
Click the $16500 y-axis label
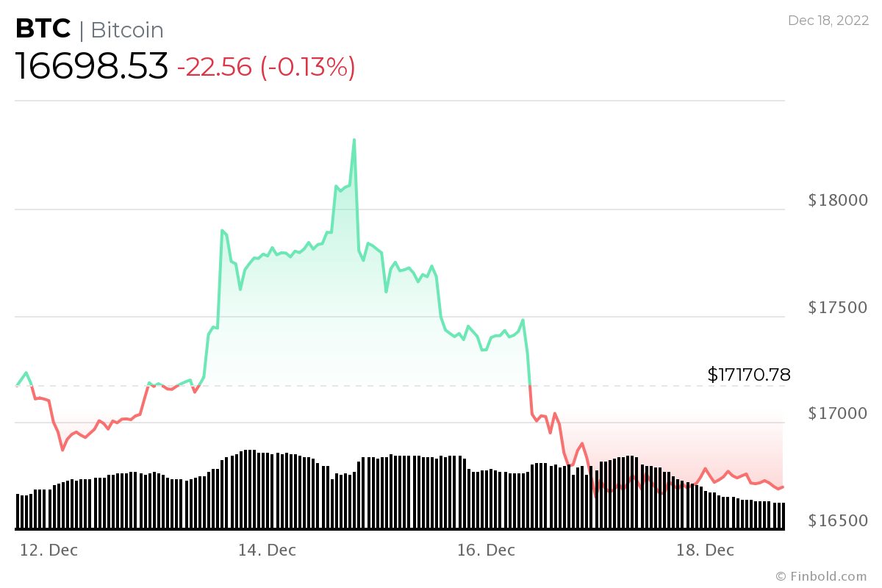coord(837,520)
